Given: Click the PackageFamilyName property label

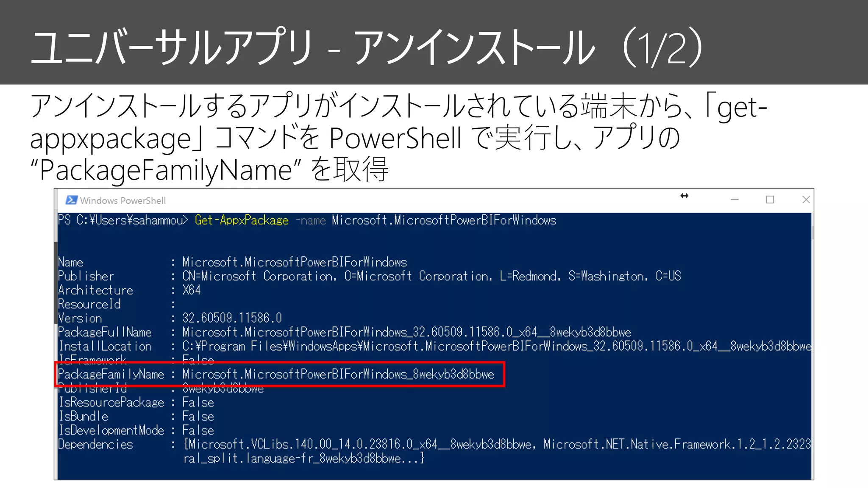Looking at the screenshot, I should (x=111, y=374).
